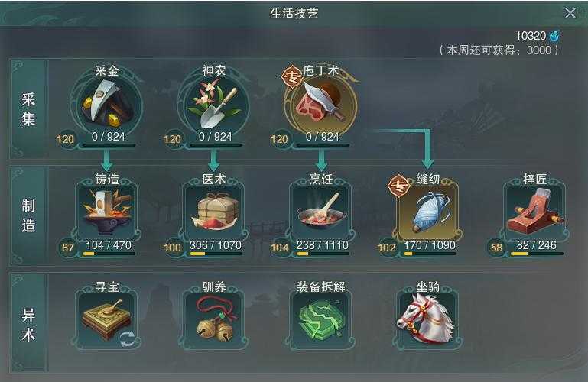Click the refresh arrows on 寻宝
The image size is (588, 382).
pyautogui.click(x=127, y=339)
